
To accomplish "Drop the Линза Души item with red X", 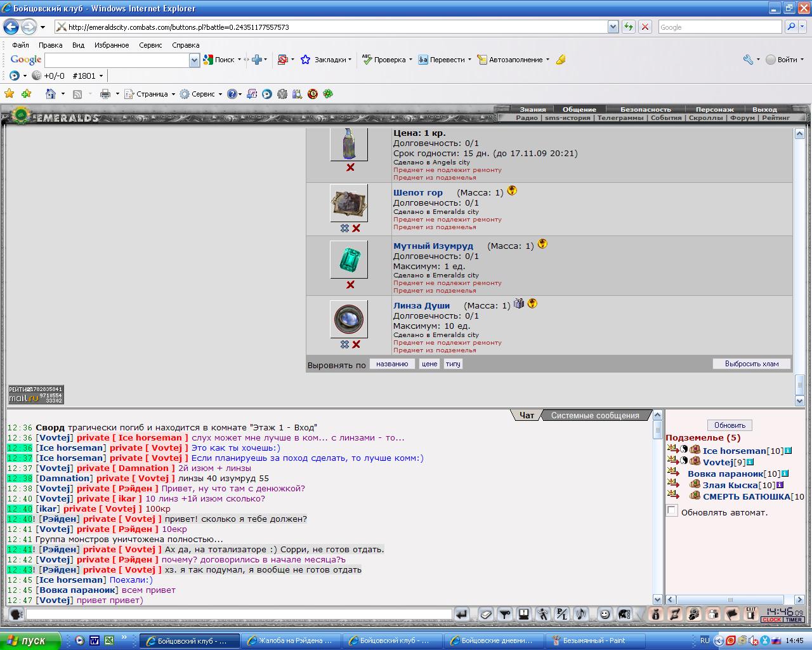I will [x=356, y=344].
